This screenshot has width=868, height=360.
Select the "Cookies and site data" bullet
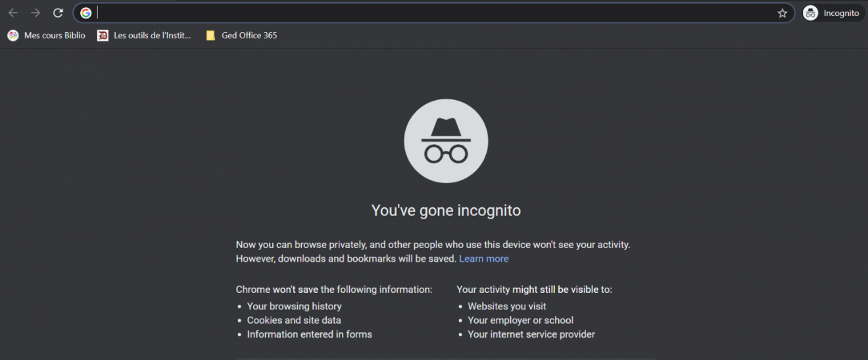pyautogui.click(x=294, y=321)
